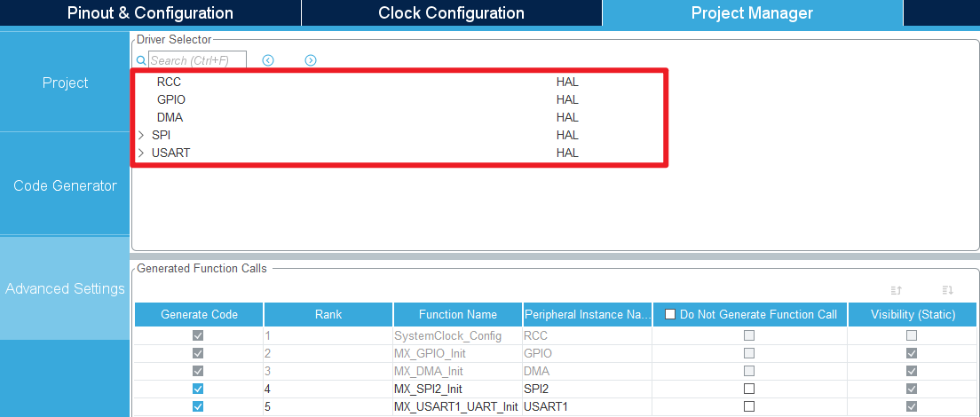980x417 pixels.
Task: Toggle Generate Code for MX_SPI2_Init
Action: (198, 389)
